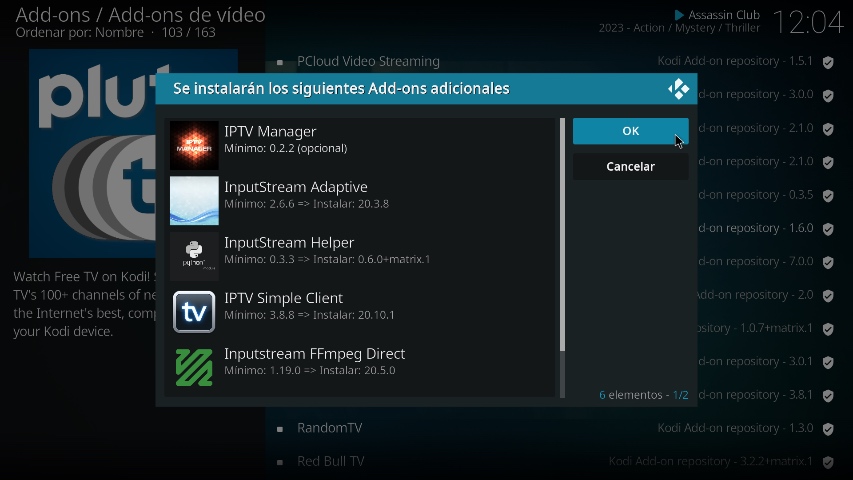The height and width of the screenshot is (480, 853).
Task: Click the verified shield on Red Bull TV row
Action: (828, 462)
